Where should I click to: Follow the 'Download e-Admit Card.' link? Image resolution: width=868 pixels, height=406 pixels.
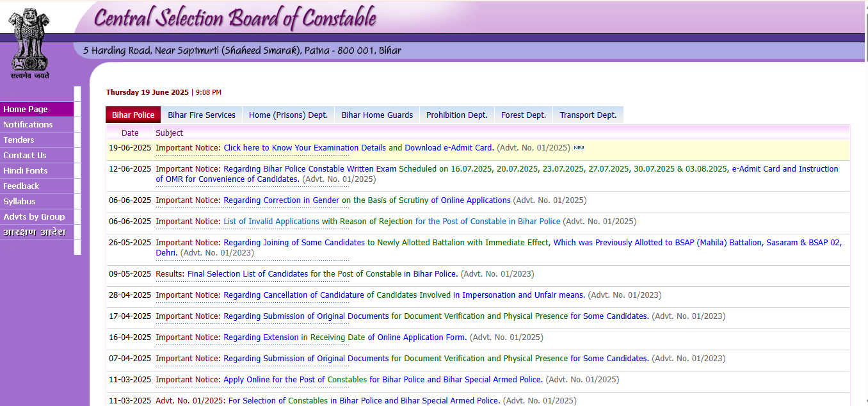[x=449, y=148]
